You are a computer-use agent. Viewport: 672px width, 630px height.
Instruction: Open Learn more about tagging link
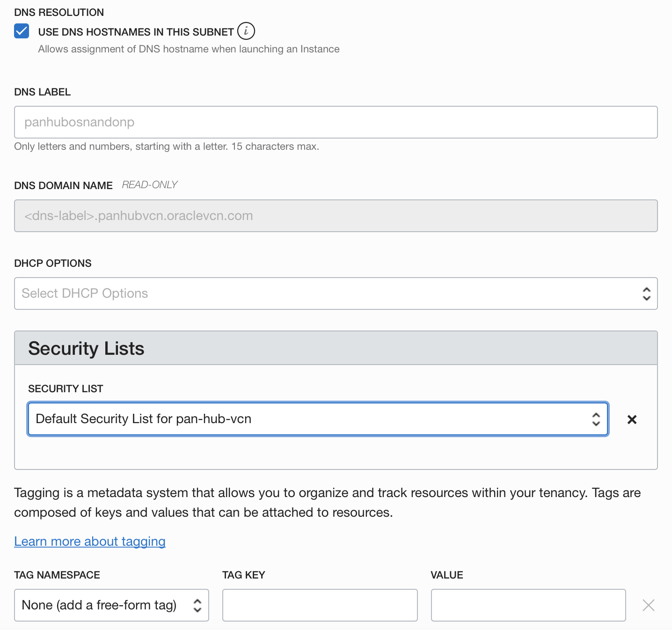(90, 542)
